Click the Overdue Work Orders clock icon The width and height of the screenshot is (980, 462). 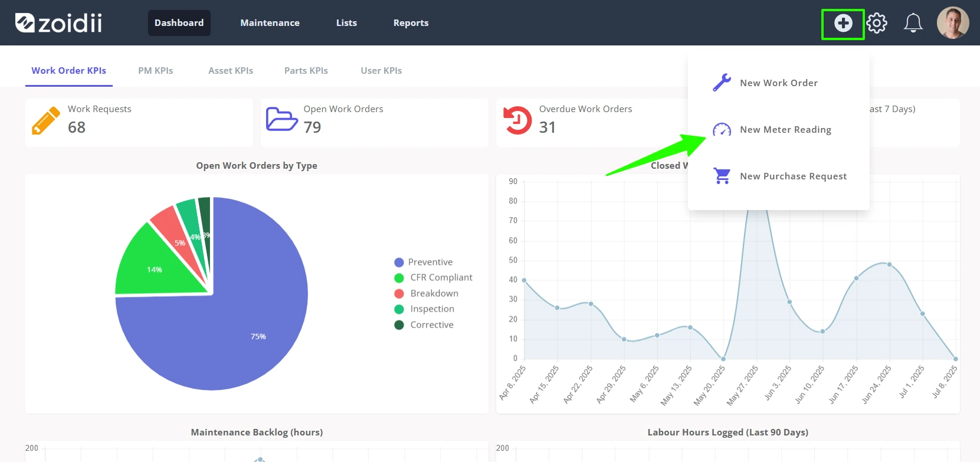(517, 120)
